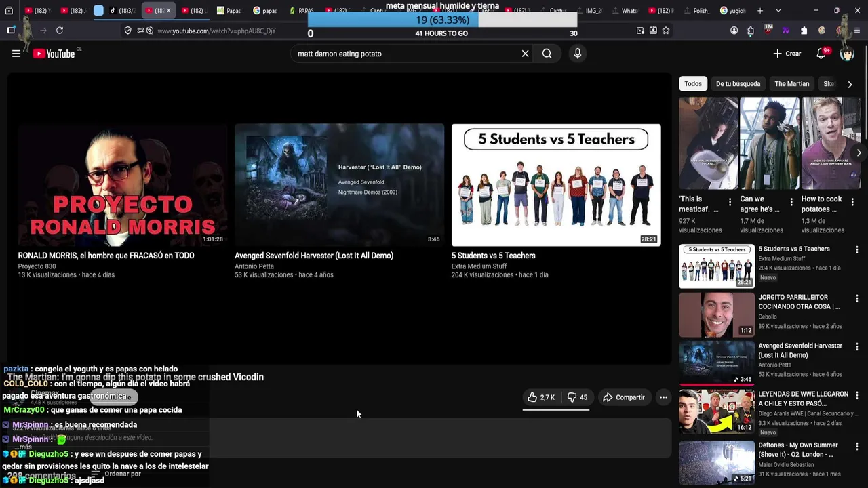This screenshot has height=488, width=868.
Task: Open the 'This is meatloaf' short thumbnail
Action: coord(709,143)
